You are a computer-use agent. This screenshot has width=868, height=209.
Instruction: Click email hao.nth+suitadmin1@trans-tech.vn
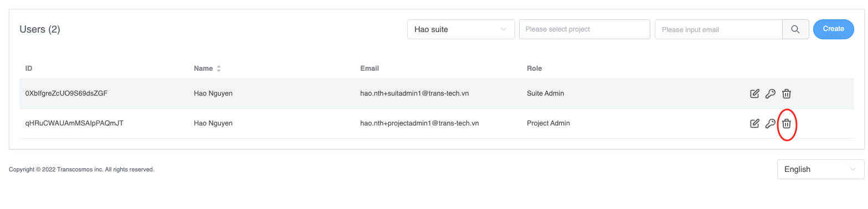click(414, 93)
